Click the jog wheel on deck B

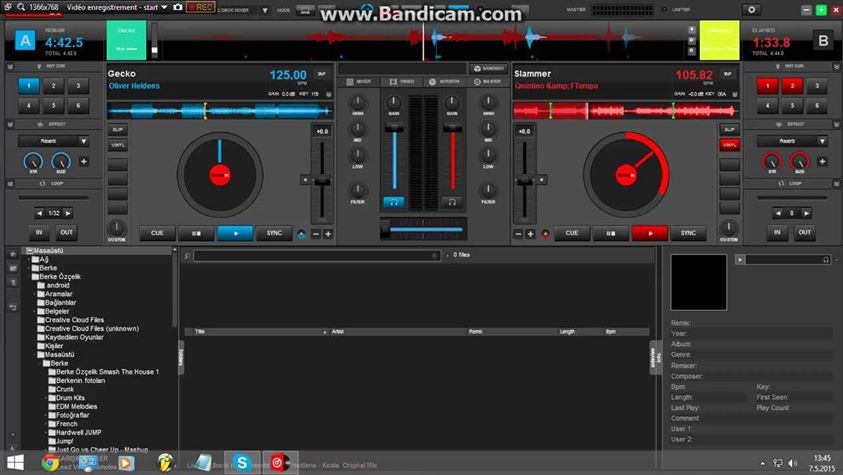coord(626,175)
